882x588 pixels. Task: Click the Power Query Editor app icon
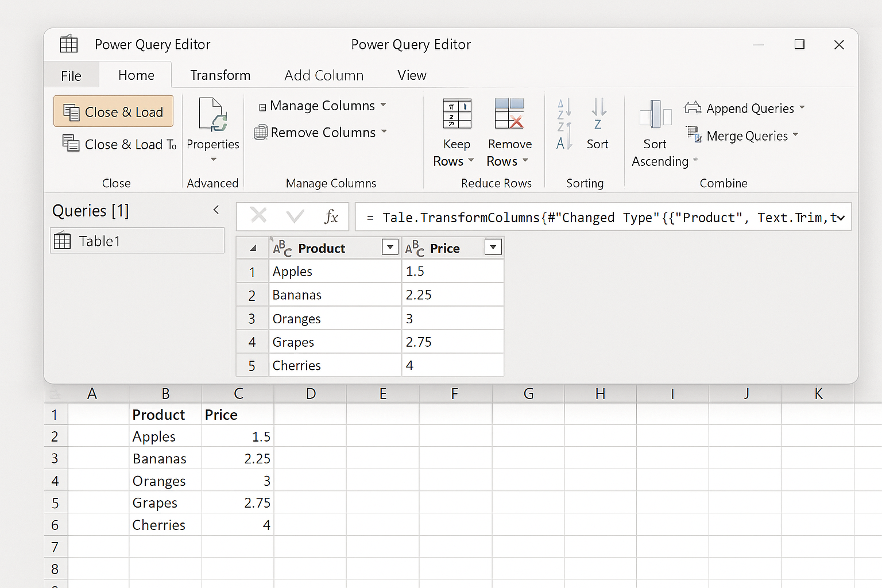(69, 44)
